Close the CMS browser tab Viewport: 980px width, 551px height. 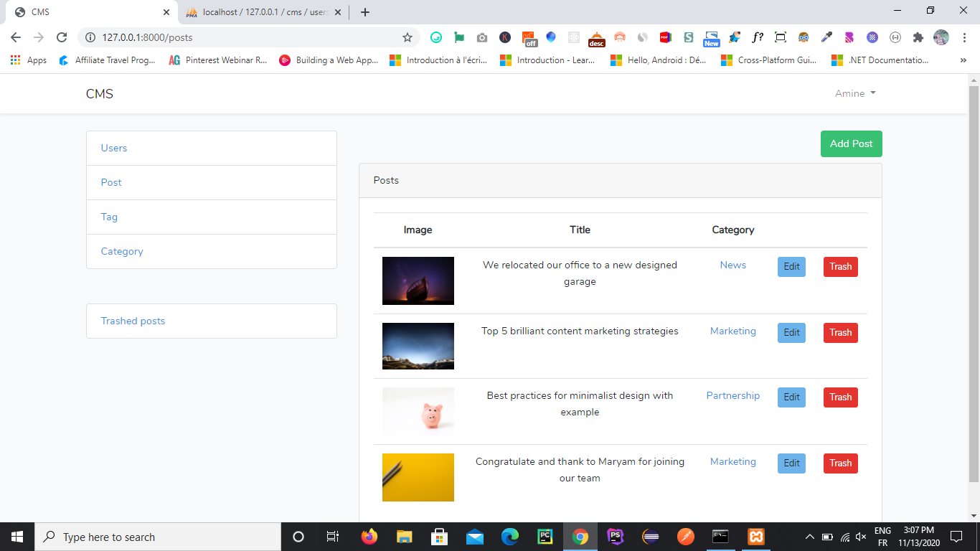coord(166,12)
